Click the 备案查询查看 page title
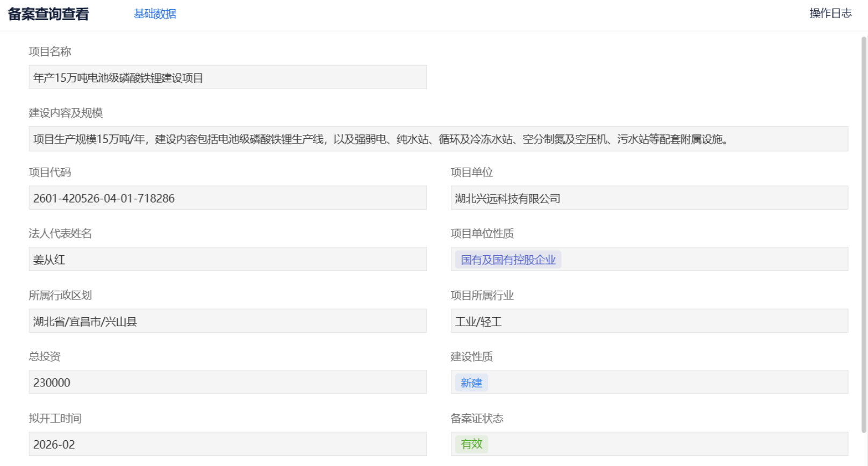The image size is (868, 466). pyautogui.click(x=48, y=14)
